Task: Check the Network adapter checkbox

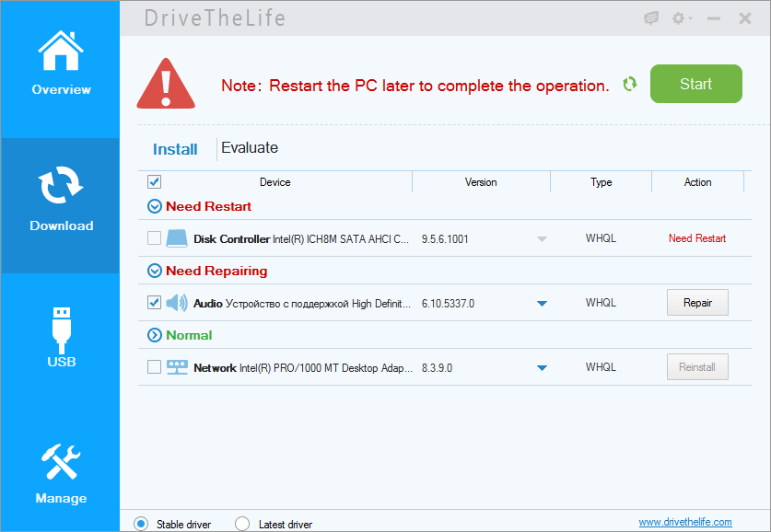Action: (154, 367)
